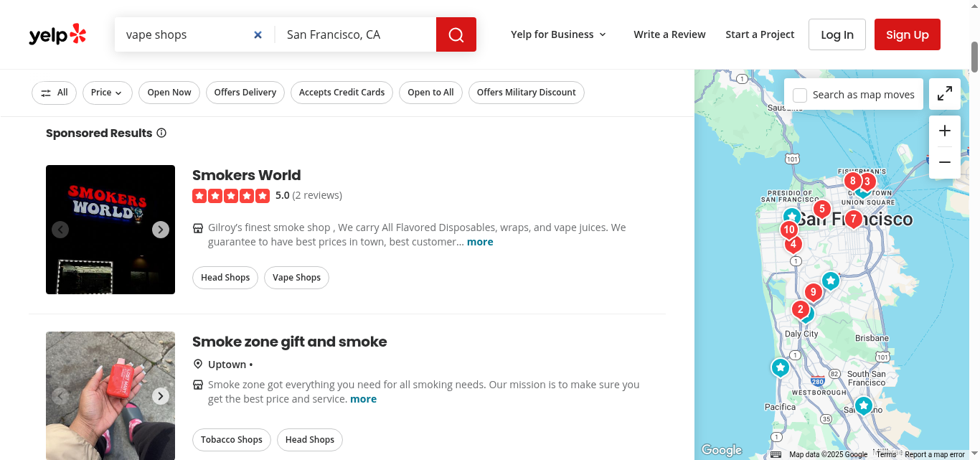The height and width of the screenshot is (460, 980).
Task: Select the Tobacco Shops category tag
Action: pos(232,440)
